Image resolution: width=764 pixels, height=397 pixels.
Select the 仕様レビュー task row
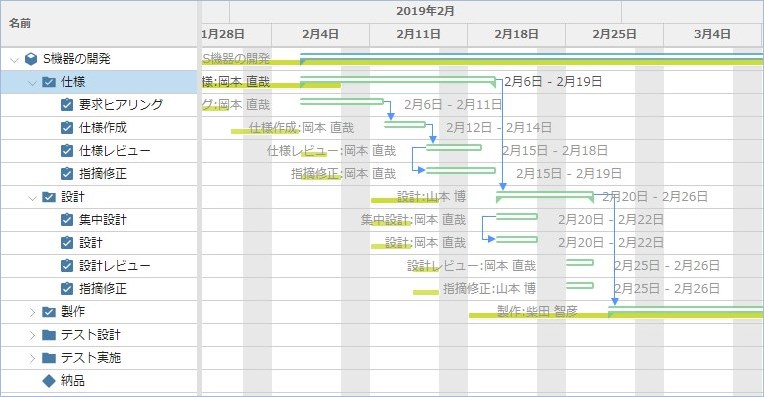[x=99, y=151]
